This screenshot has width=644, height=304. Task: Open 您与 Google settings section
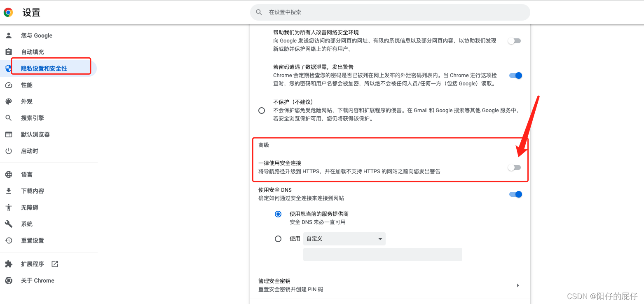point(48,35)
